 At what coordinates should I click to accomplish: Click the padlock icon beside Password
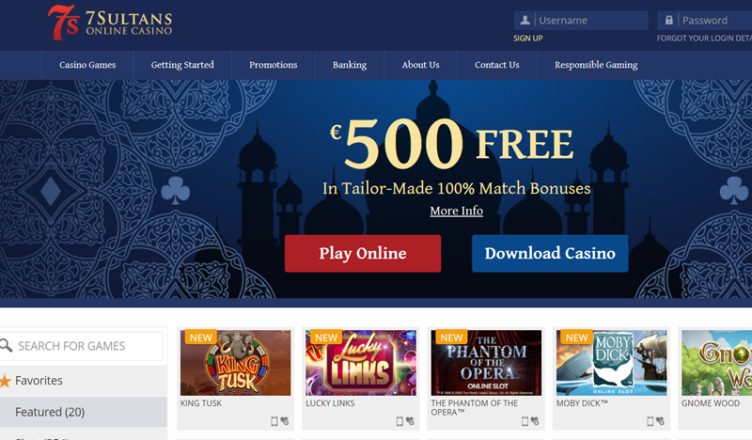pos(669,20)
